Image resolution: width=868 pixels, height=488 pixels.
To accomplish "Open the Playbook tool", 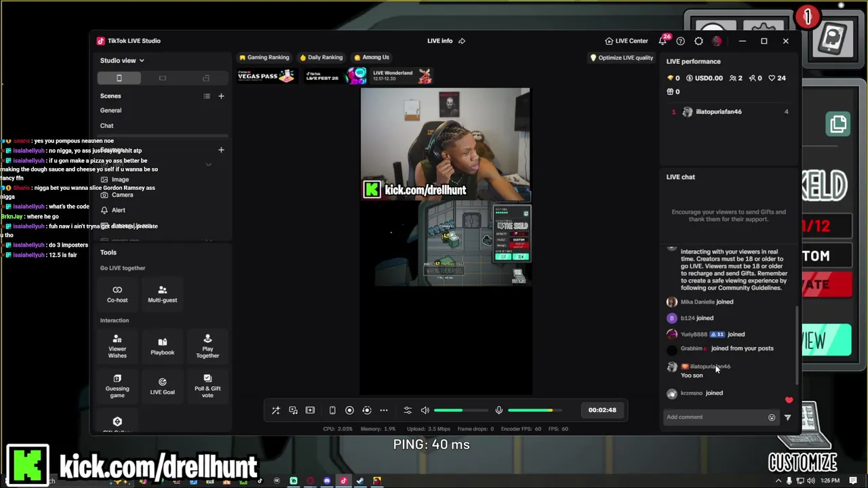I will pos(162,346).
